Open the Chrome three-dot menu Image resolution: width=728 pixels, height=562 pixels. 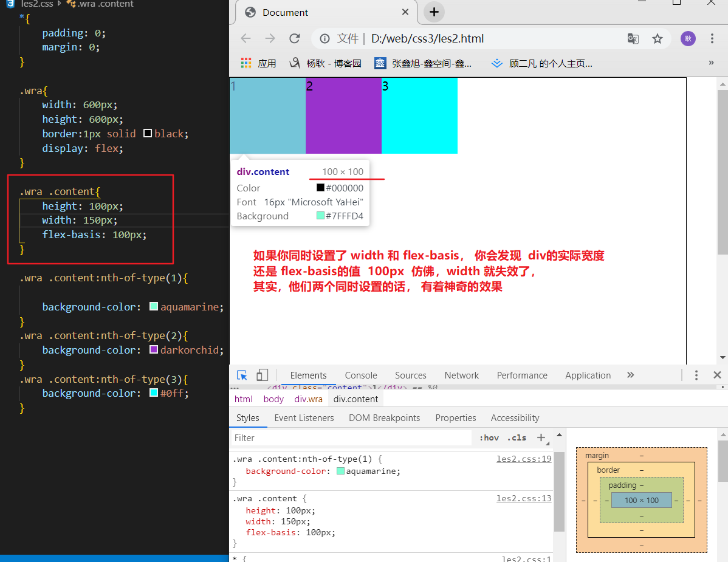click(x=712, y=39)
